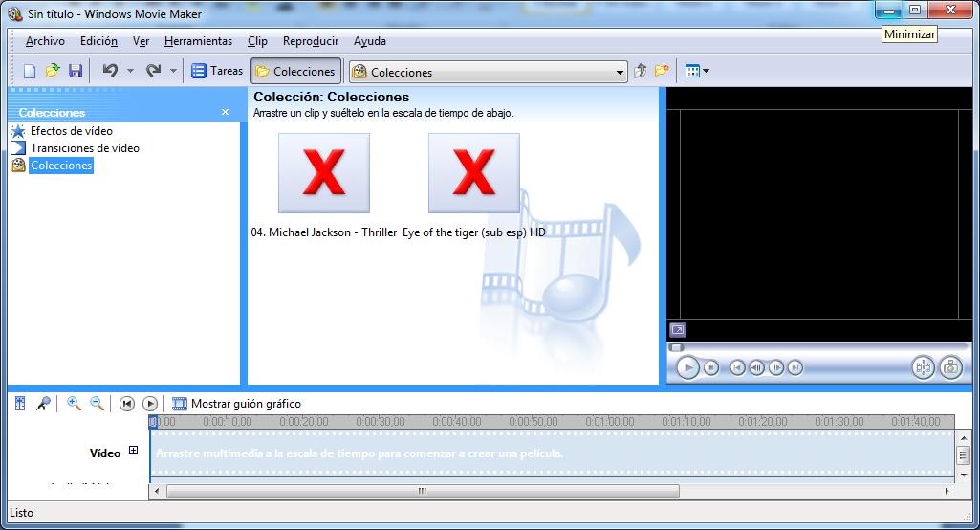Viewport: 980px width, 530px height.
Task: Expand the Vídeo track
Action: tap(133, 451)
